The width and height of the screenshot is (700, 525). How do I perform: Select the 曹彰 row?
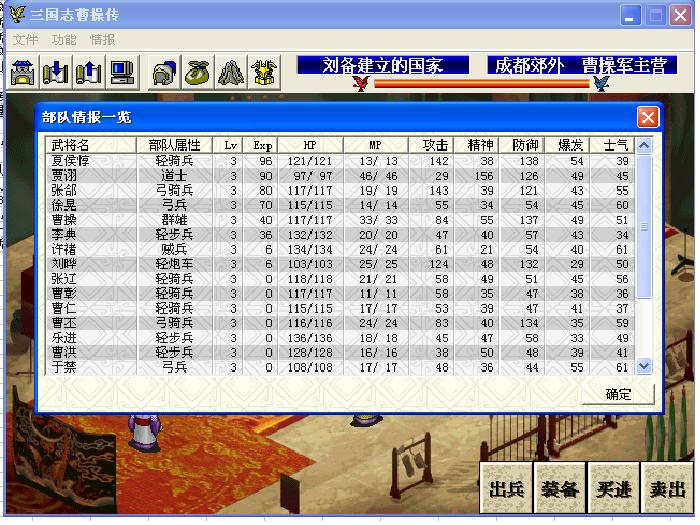[340, 293]
